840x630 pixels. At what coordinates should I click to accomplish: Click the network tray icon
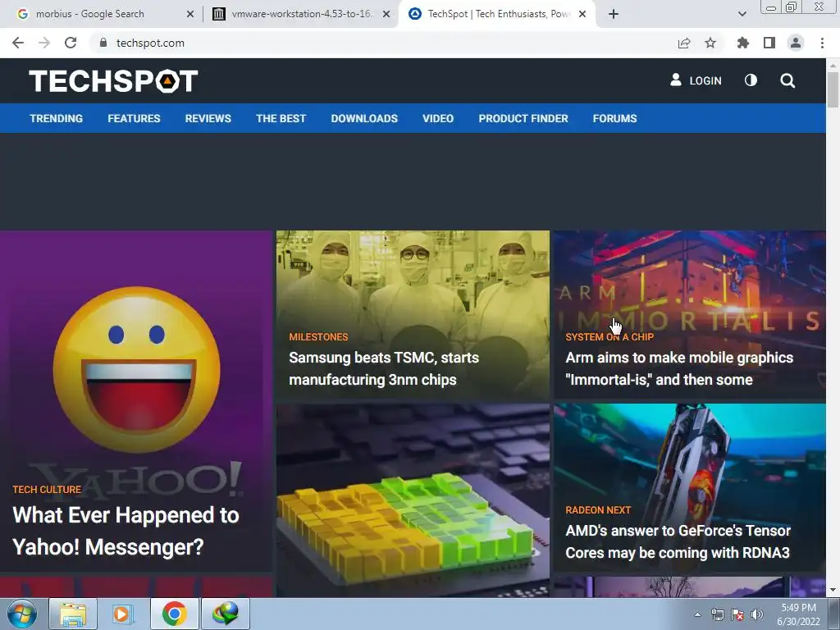717,614
